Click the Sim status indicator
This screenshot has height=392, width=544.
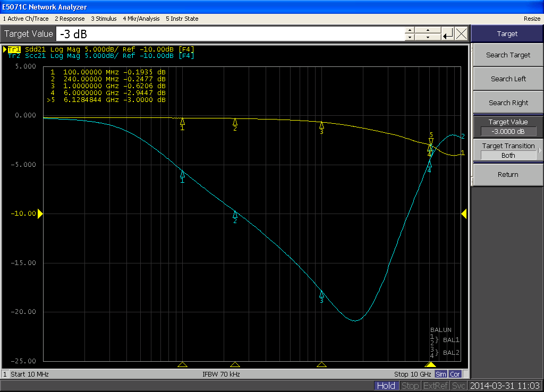(441, 374)
